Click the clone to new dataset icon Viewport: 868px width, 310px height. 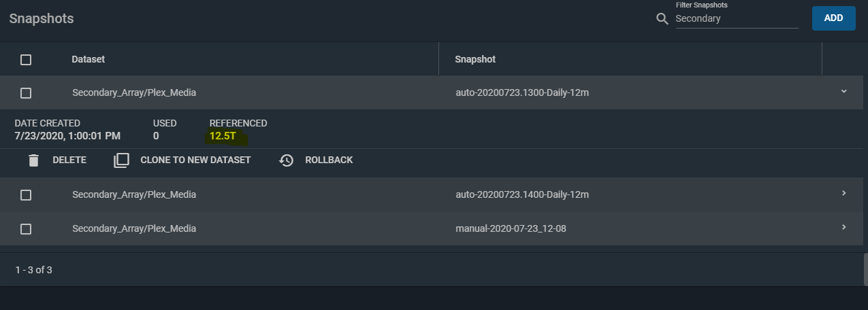pos(121,160)
